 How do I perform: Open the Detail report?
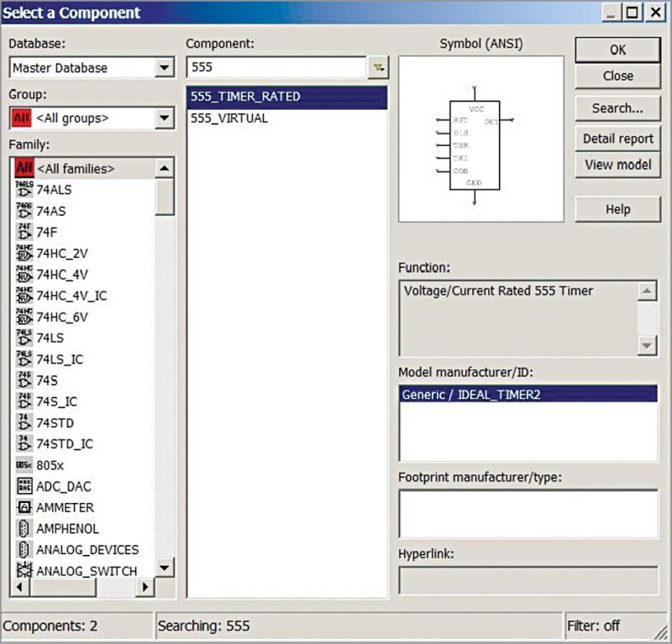(617, 139)
